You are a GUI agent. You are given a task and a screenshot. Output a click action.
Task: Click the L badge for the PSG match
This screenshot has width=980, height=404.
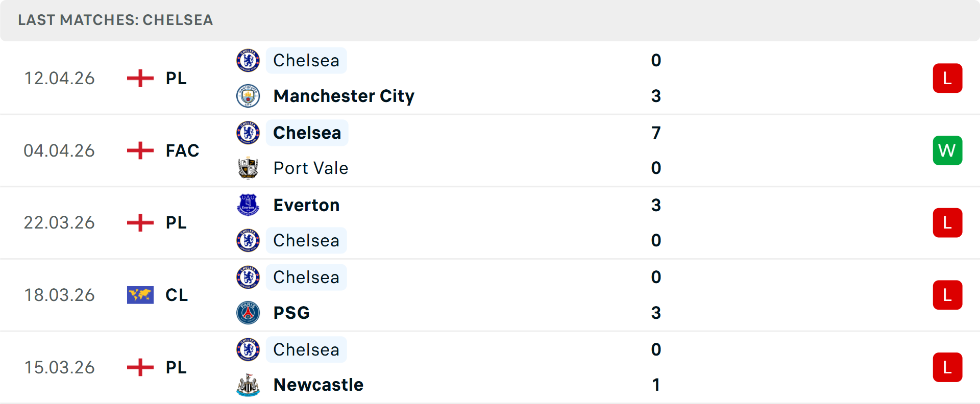coord(947,295)
